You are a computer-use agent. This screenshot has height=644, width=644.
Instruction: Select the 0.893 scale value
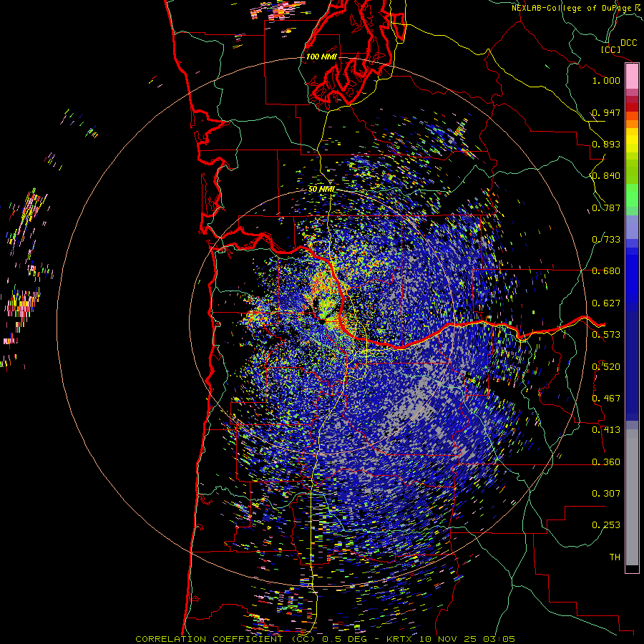[x=606, y=144]
